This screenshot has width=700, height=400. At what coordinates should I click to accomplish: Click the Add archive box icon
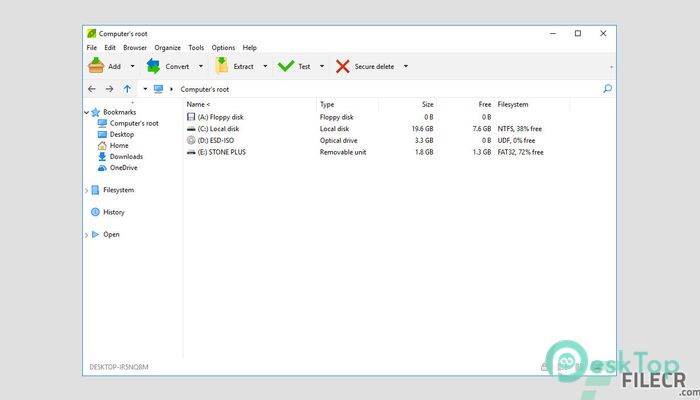click(x=96, y=66)
